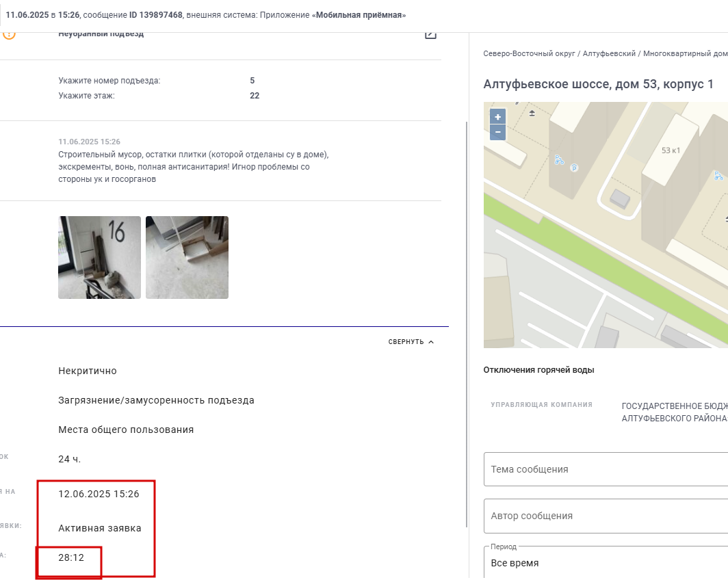Click the address heading Алтуфьевское шоссе, дом 53
This screenshot has height=580, width=728.
point(598,84)
